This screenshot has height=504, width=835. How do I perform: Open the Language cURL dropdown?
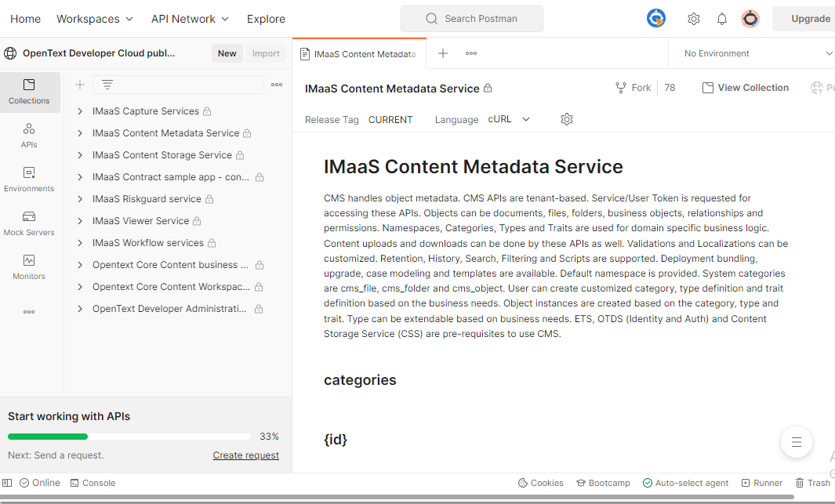(509, 119)
